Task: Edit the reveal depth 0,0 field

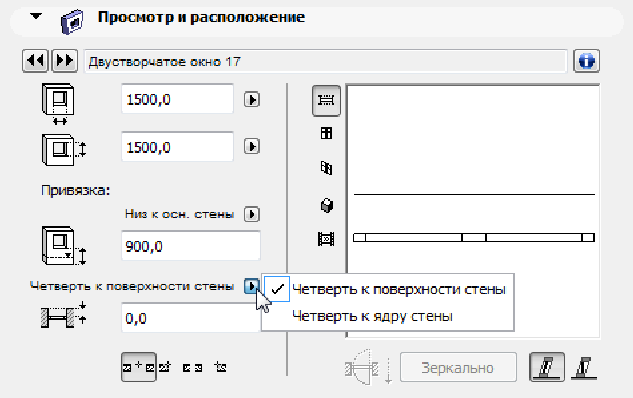Action: pyautogui.click(x=191, y=318)
